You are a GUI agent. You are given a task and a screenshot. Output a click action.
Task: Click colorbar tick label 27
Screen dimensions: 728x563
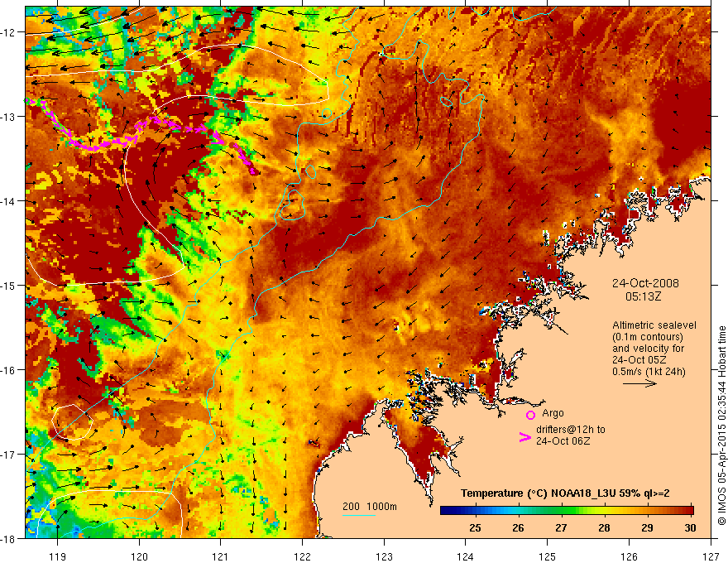(561, 527)
